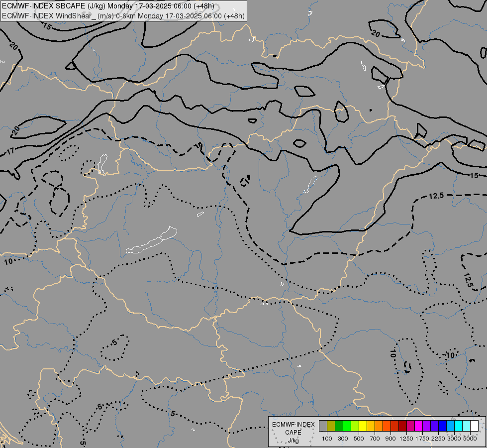
Task: Click the legend's J/kg unit label
Action: tap(293, 441)
